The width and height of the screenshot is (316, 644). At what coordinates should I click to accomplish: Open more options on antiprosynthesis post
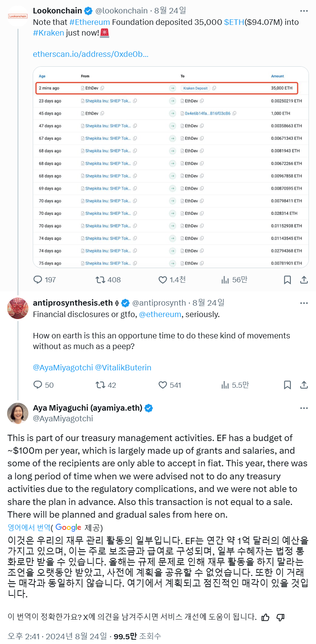pyautogui.click(x=304, y=303)
